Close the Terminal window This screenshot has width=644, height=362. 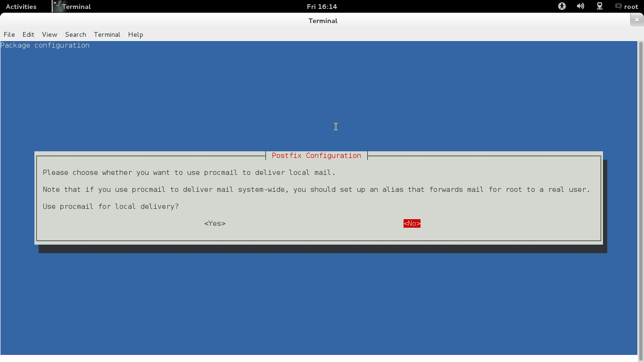637,20
